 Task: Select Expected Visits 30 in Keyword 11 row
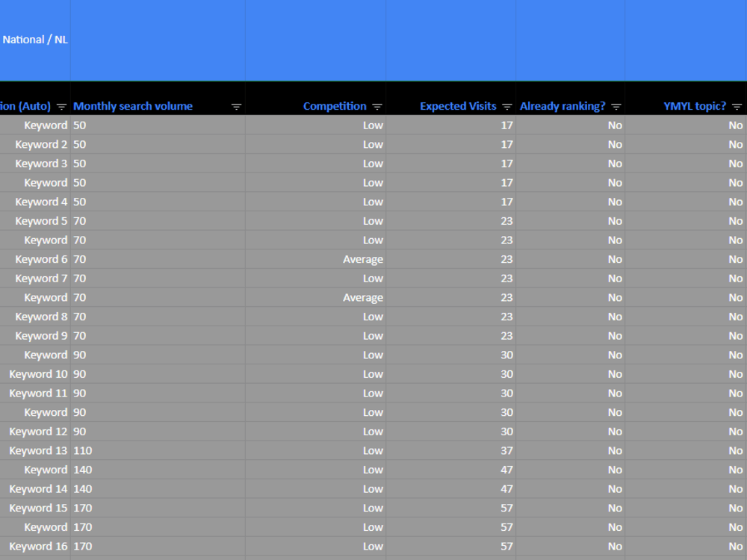point(450,393)
